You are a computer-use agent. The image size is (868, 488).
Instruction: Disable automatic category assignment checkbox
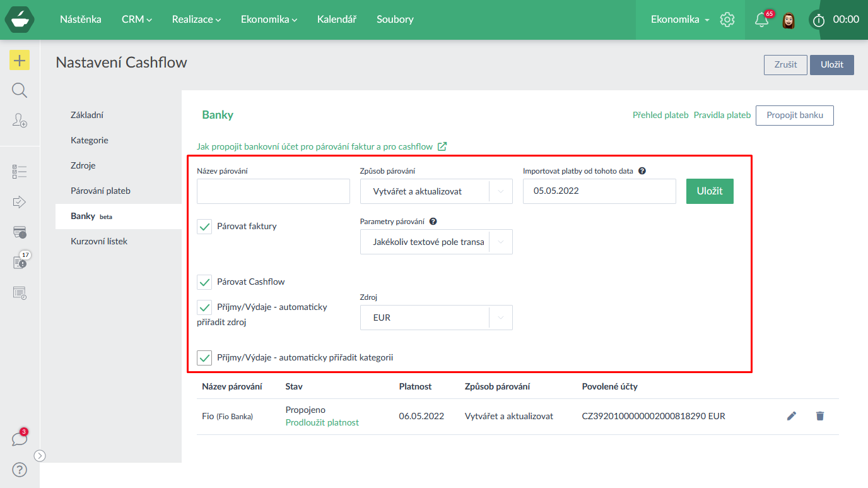click(x=204, y=358)
